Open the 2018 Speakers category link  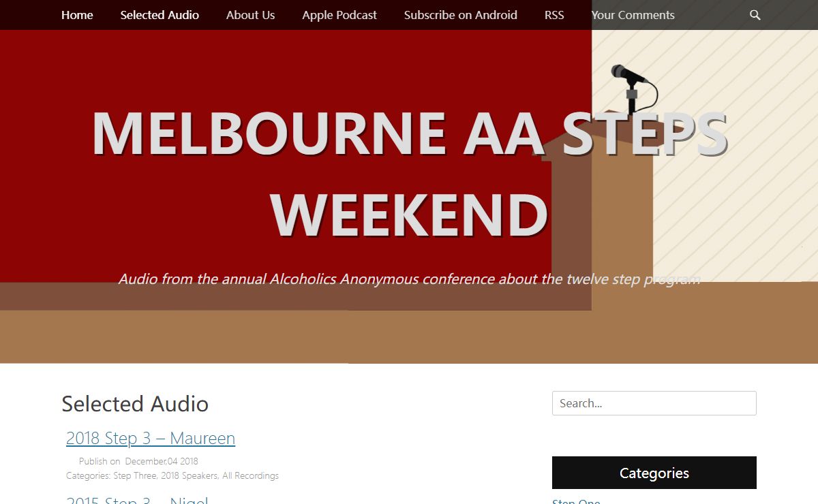pyautogui.click(x=189, y=475)
